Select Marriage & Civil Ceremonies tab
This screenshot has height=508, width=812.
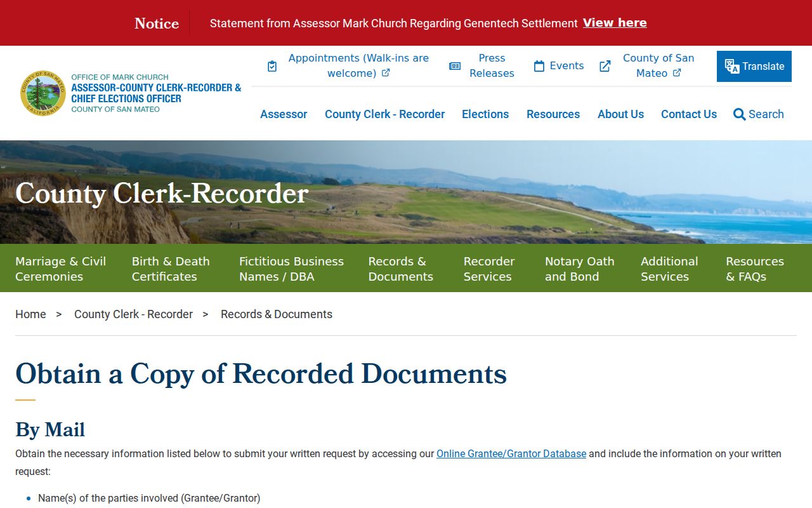[61, 269]
